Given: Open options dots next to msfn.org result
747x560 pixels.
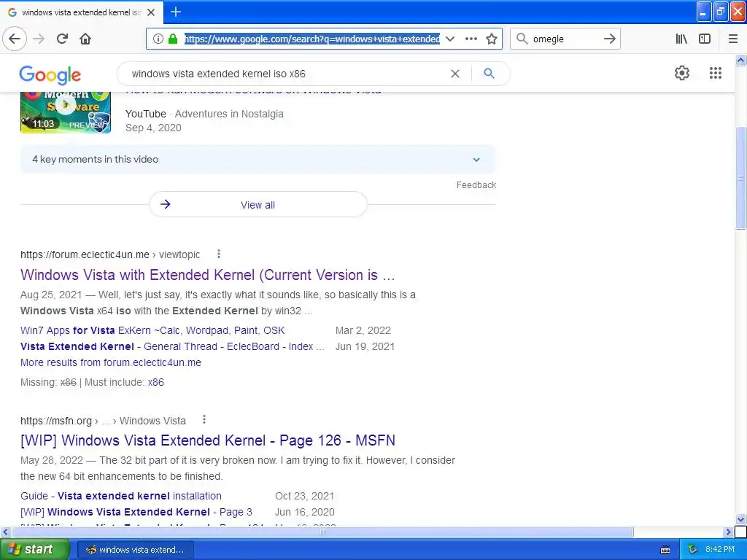Looking at the screenshot, I should click(204, 419).
